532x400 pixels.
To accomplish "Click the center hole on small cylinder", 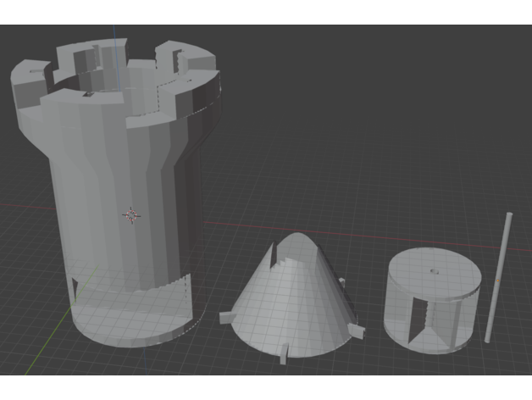I will [433, 272].
